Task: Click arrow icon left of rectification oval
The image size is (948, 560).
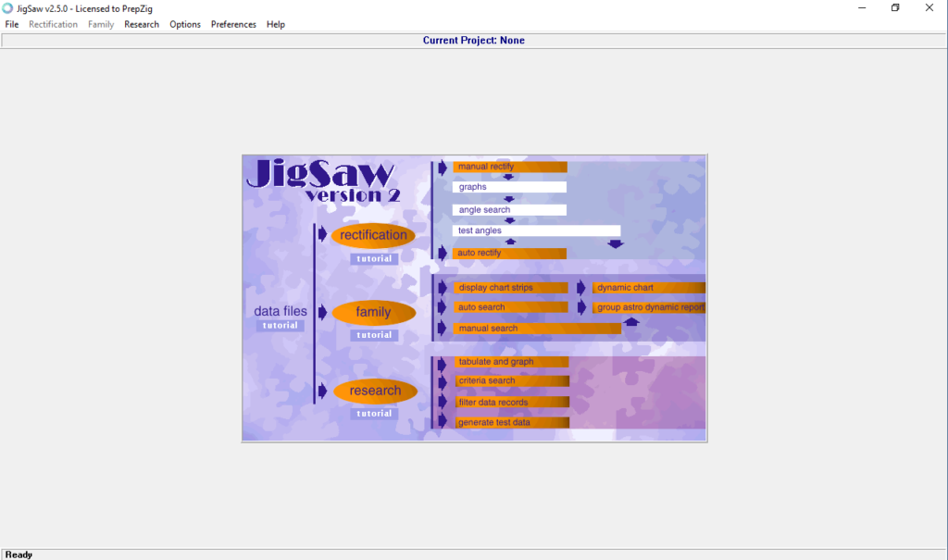Action: pyautogui.click(x=323, y=234)
